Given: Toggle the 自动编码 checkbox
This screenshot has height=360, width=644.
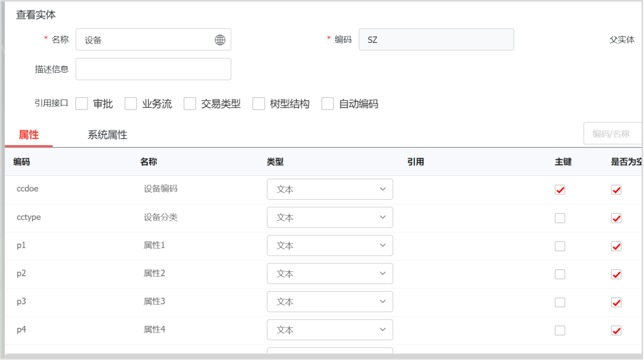Looking at the screenshot, I should [x=327, y=104].
